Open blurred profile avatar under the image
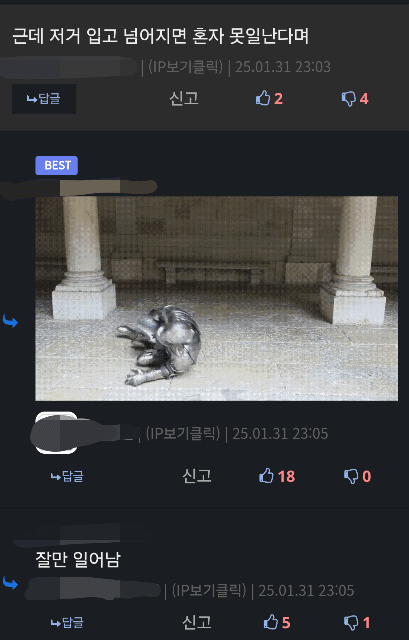The height and width of the screenshot is (640, 409). click(56, 433)
